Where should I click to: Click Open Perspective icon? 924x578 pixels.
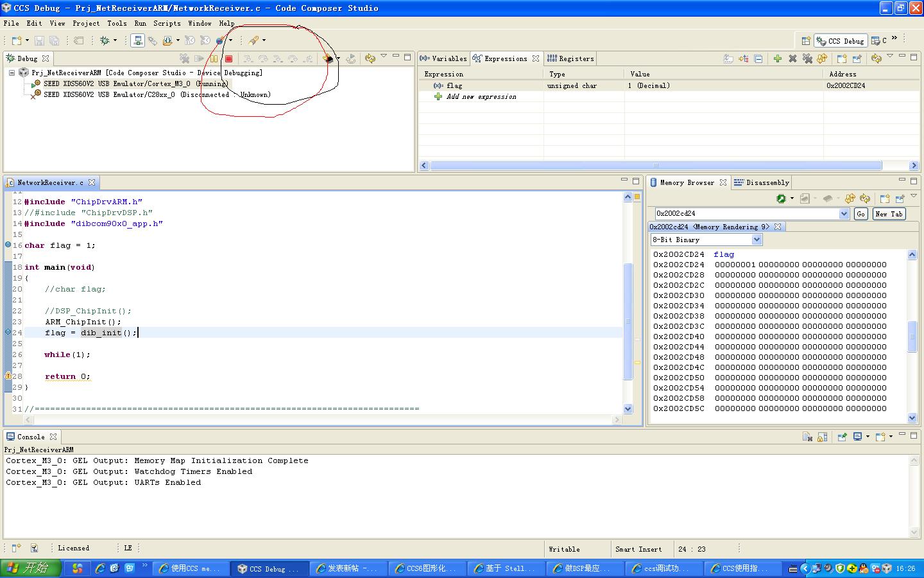click(806, 40)
